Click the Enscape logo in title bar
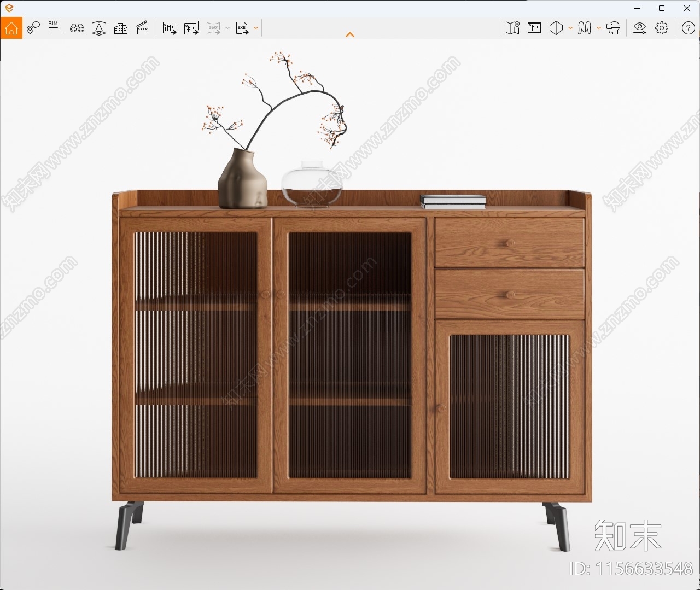Screen dimensions: 700x590 click(x=9, y=8)
